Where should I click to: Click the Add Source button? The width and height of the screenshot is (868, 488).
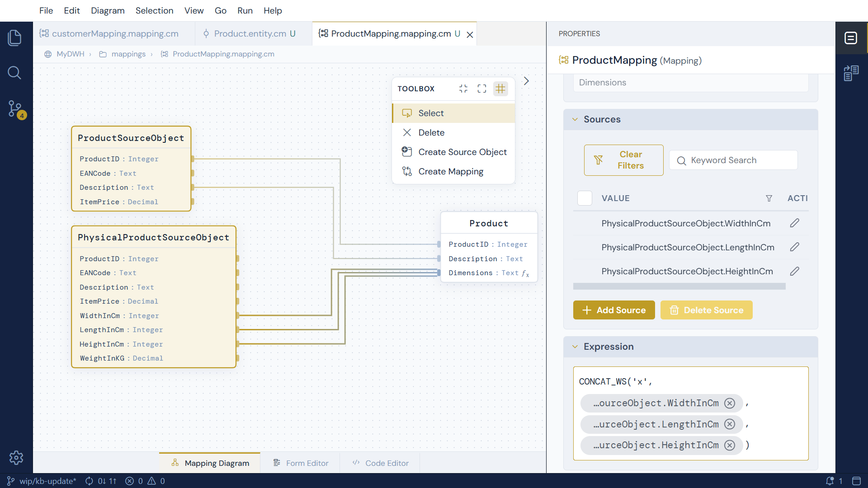614,310
